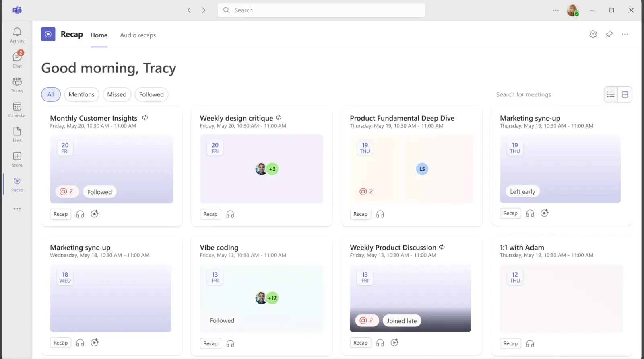Click the Weekly Product Discussion title
644x359 pixels.
393,248
